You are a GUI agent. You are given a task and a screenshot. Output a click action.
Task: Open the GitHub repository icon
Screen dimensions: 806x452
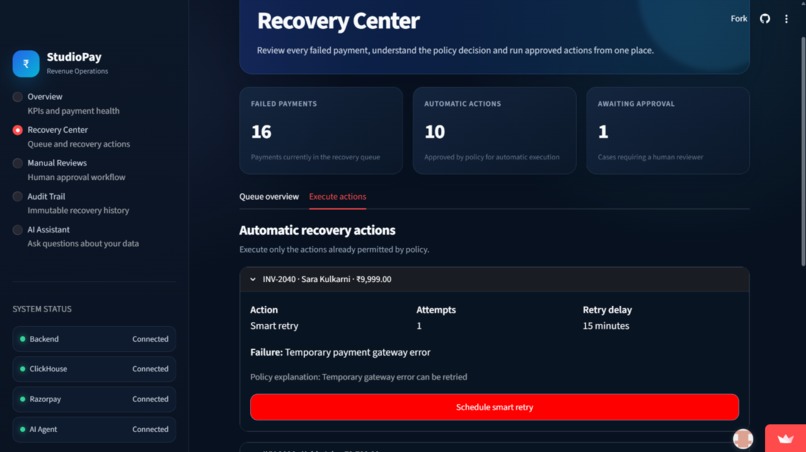765,19
